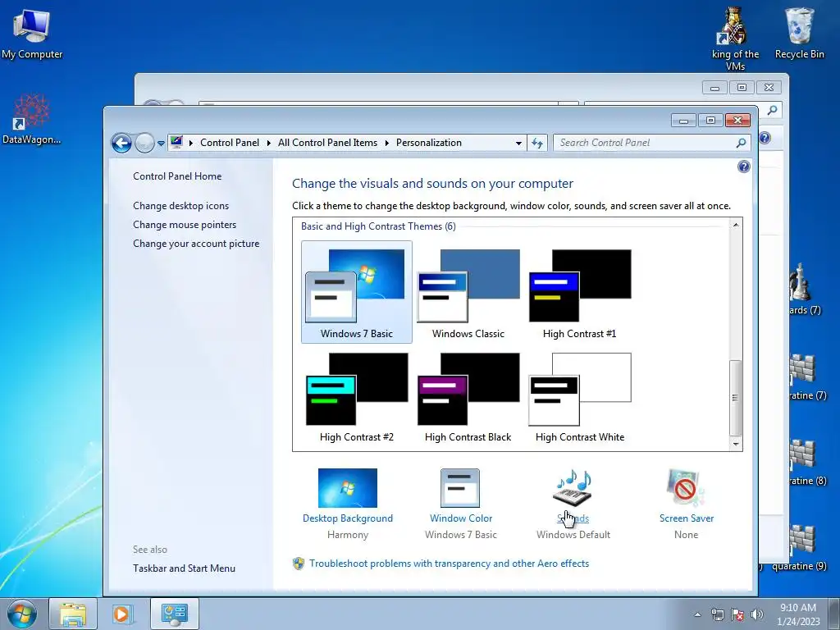Click the network tray icon

(717, 614)
